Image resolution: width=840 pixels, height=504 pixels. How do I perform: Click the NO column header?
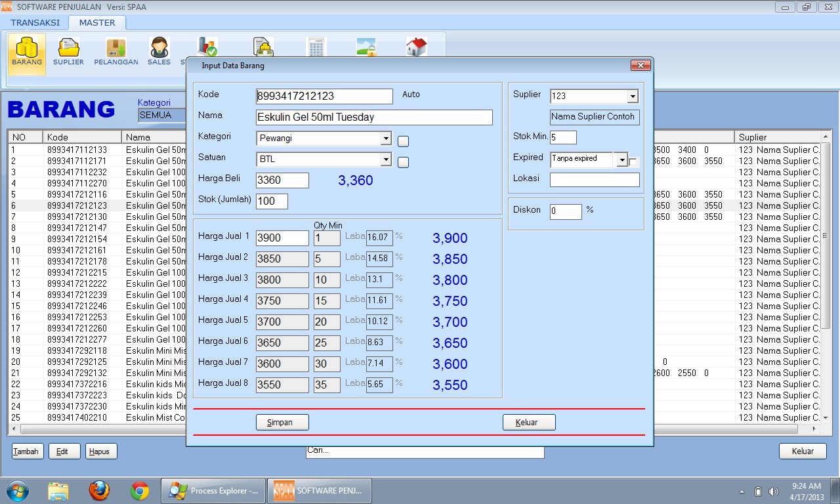pyautogui.click(x=26, y=137)
